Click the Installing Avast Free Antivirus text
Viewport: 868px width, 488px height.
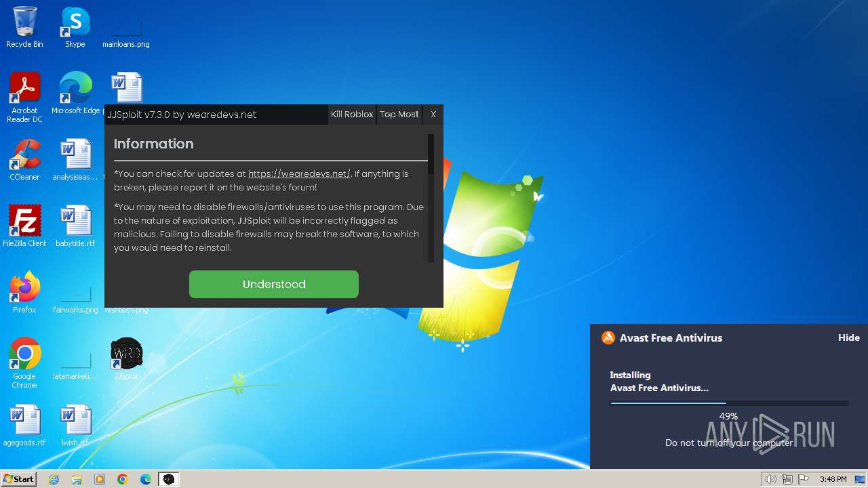(x=659, y=382)
